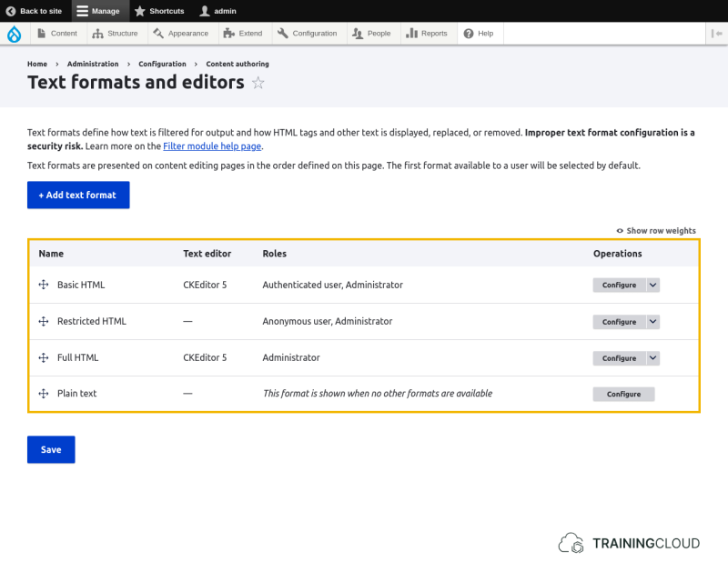Image resolution: width=728 pixels, height=582 pixels.
Task: Click Authenticated user, Administrator roles text
Action: (332, 285)
